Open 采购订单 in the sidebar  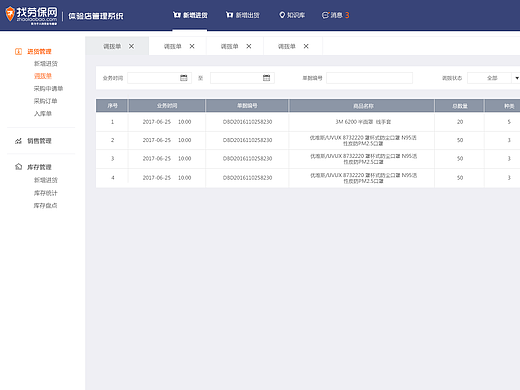pyautogui.click(x=46, y=101)
